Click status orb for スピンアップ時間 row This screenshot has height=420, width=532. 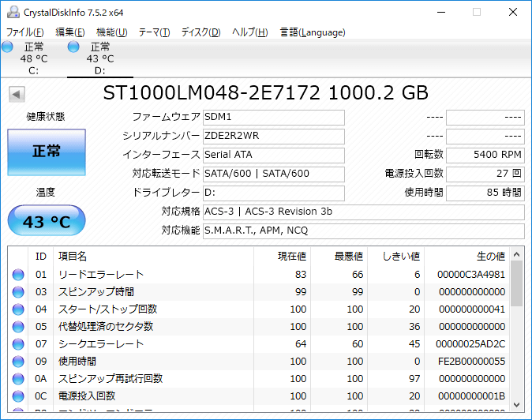pos(18,292)
